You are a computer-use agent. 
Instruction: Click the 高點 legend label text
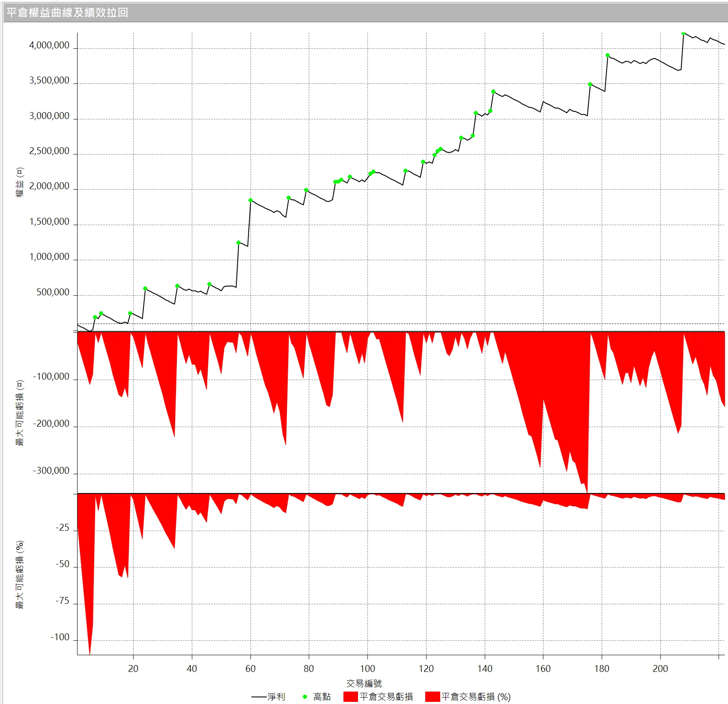[322, 697]
